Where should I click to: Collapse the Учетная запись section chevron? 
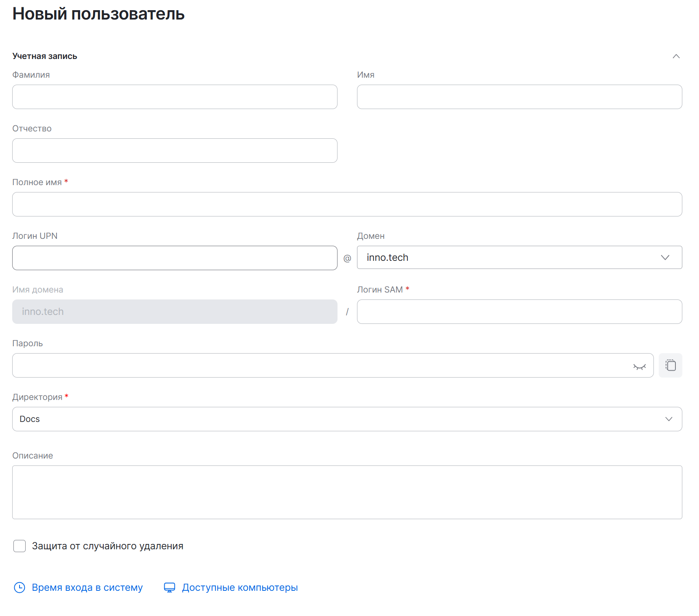tap(676, 56)
